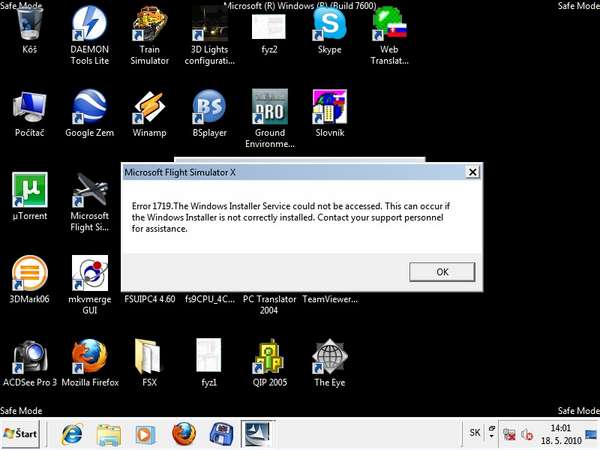Select the Google Zem desktop icon
The height and width of the screenshot is (450, 600).
90,106
